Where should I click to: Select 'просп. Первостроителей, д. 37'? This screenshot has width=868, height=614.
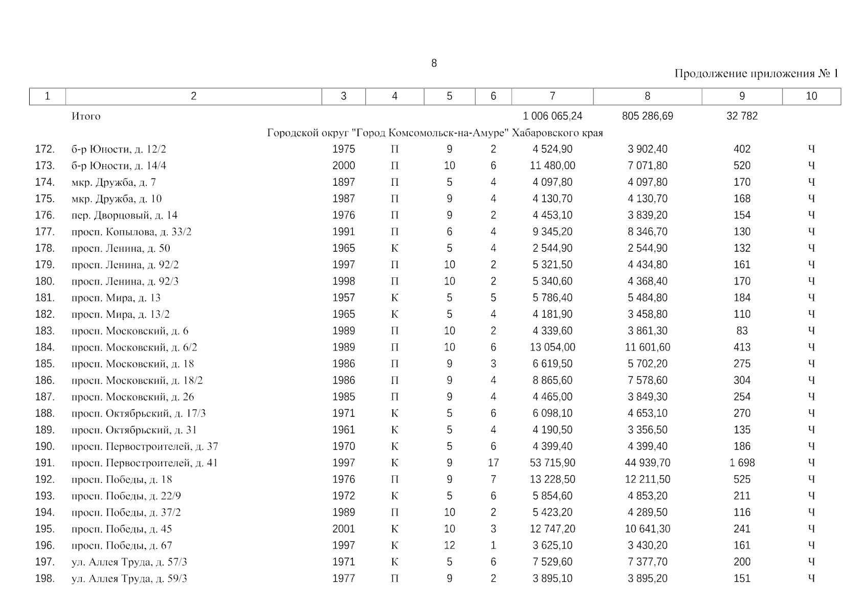click(145, 446)
